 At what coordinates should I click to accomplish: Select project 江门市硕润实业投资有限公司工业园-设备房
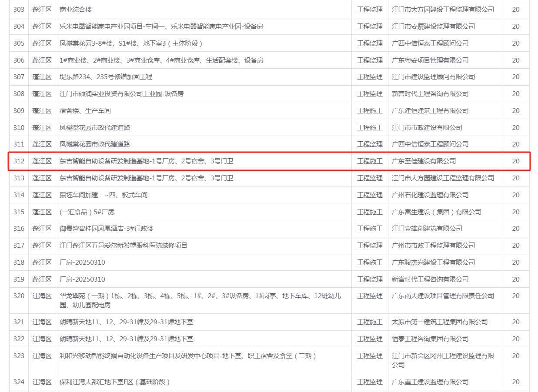pyautogui.click(x=122, y=94)
